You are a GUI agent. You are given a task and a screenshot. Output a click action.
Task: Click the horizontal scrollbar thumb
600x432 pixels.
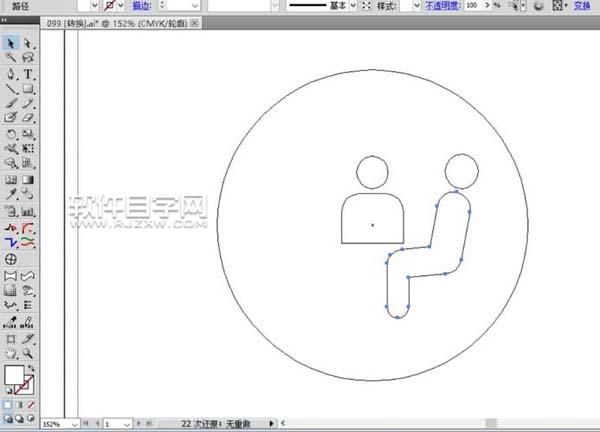491,423
